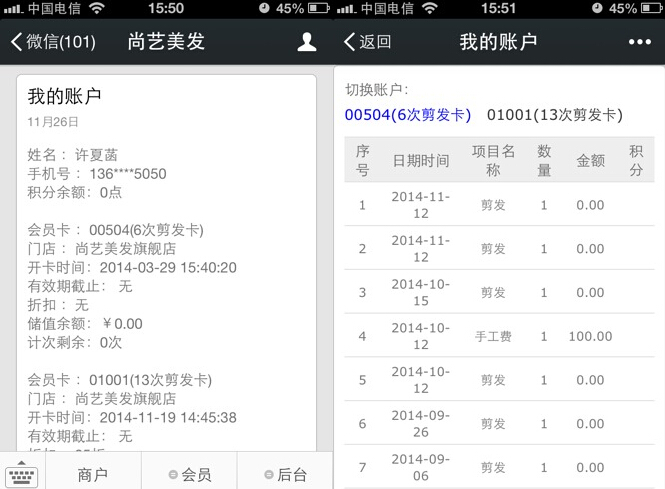Select the phone number 136****5050
This screenshot has height=489, width=665.
128,174
